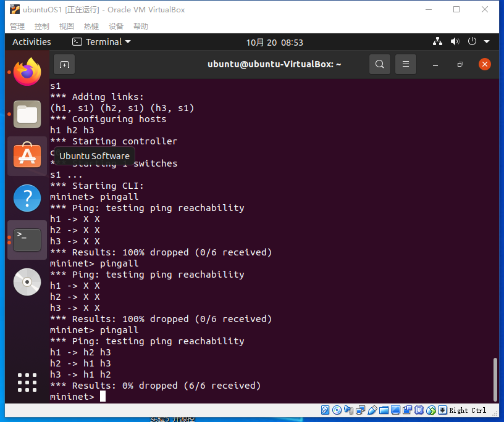This screenshot has width=504, height=422.
Task: Click VirtualBox CPU virtualization indicator
Action: (419, 410)
